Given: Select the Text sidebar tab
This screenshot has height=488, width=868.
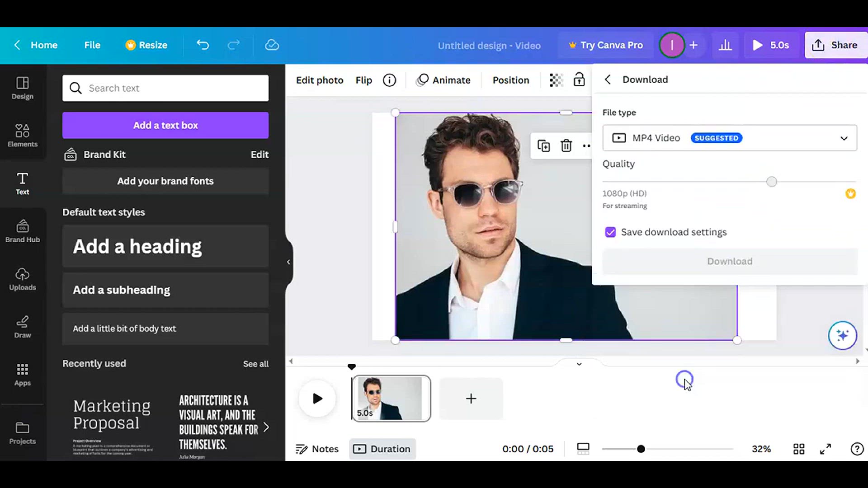Looking at the screenshot, I should click(x=22, y=183).
